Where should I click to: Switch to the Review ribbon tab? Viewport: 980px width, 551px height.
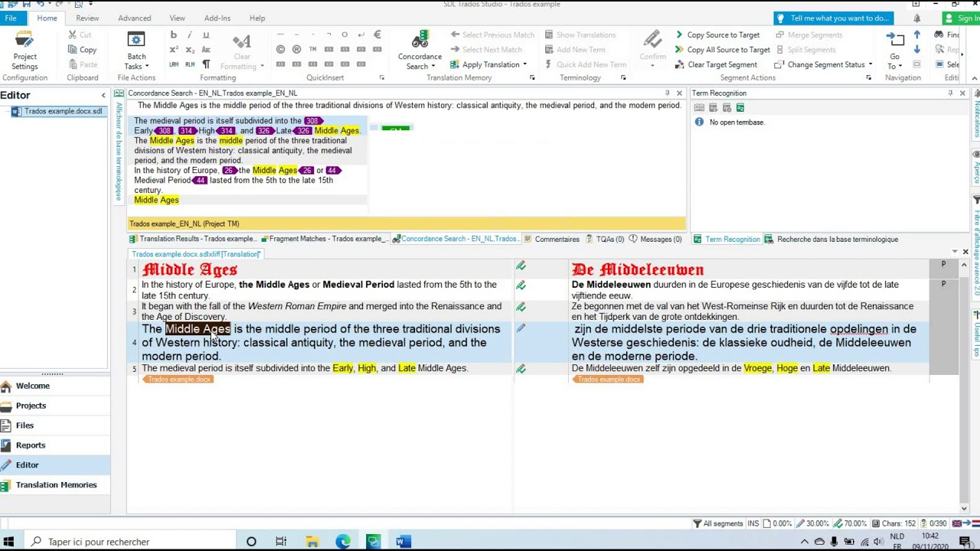(87, 18)
